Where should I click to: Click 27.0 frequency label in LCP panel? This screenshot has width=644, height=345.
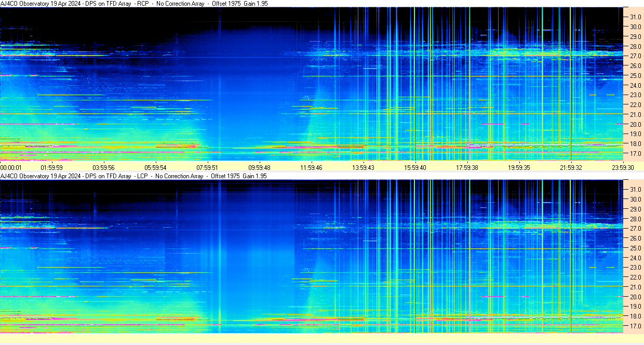[x=636, y=229]
